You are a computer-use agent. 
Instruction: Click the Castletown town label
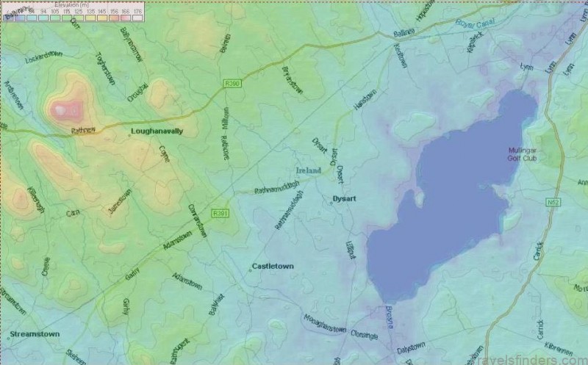coord(273,267)
